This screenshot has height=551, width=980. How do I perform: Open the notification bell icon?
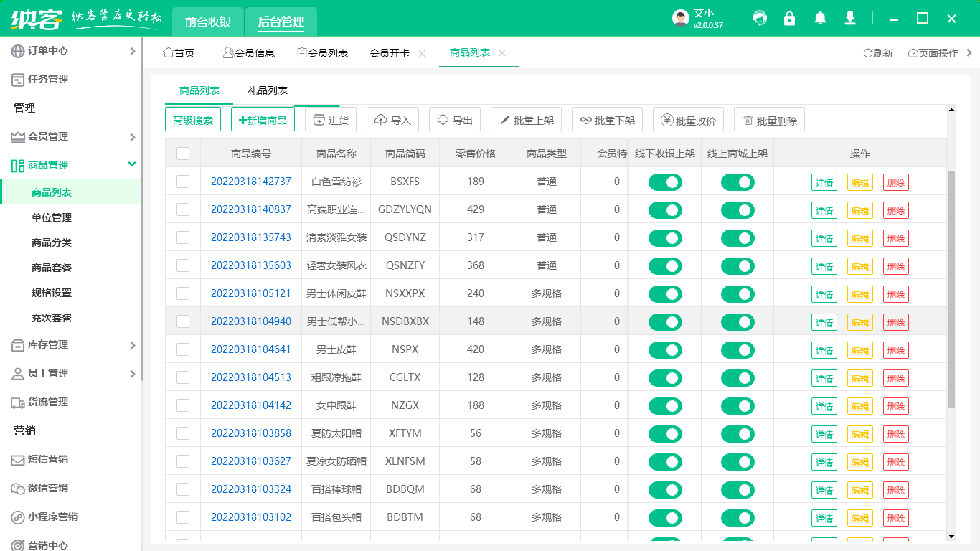(x=820, y=18)
